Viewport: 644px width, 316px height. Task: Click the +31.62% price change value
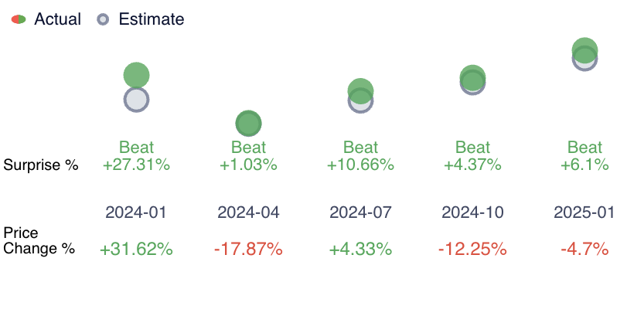(136, 250)
